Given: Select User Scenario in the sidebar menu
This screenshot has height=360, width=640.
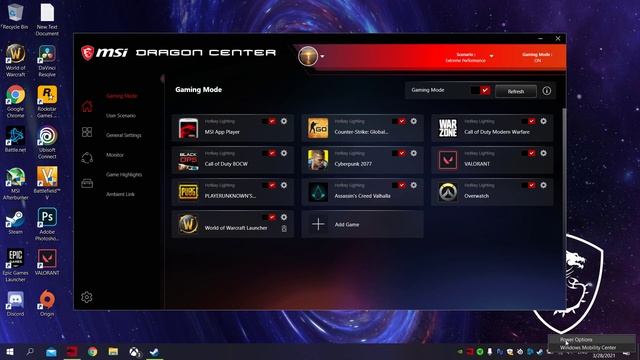Looking at the screenshot, I should click(x=121, y=116).
